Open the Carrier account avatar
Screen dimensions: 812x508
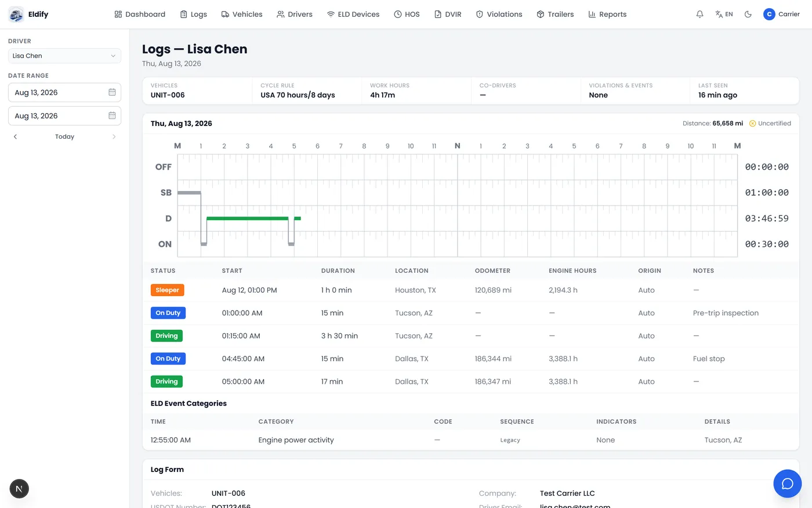pyautogui.click(x=769, y=14)
